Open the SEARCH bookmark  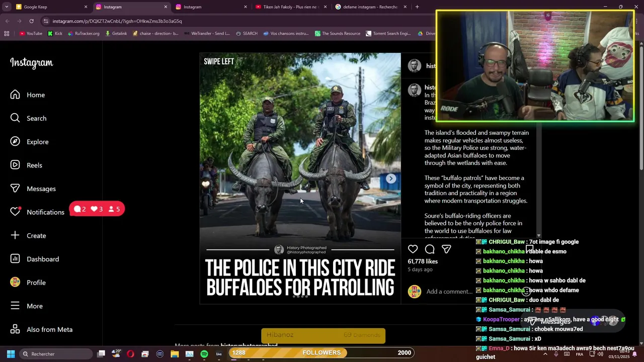pos(246,34)
